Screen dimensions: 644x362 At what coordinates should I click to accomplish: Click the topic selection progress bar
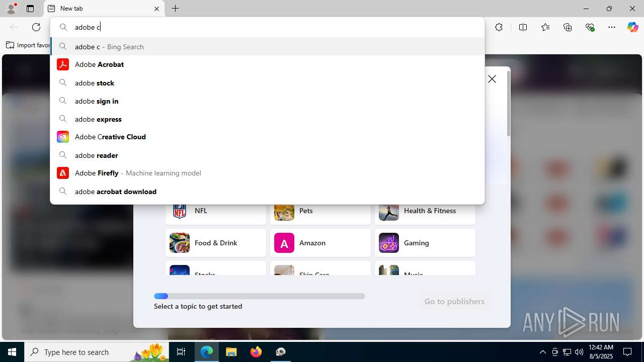260,296
